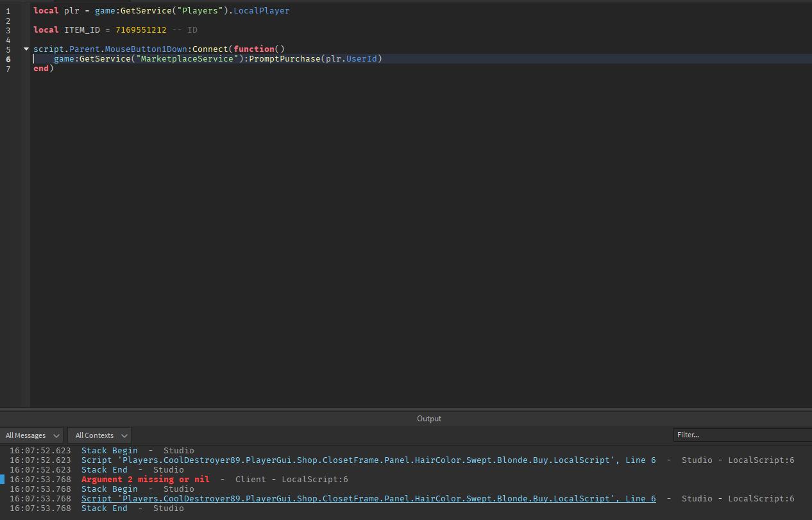The image size is (812, 520).
Task: Click the MarketplaceService string in the code
Action: tap(187, 58)
